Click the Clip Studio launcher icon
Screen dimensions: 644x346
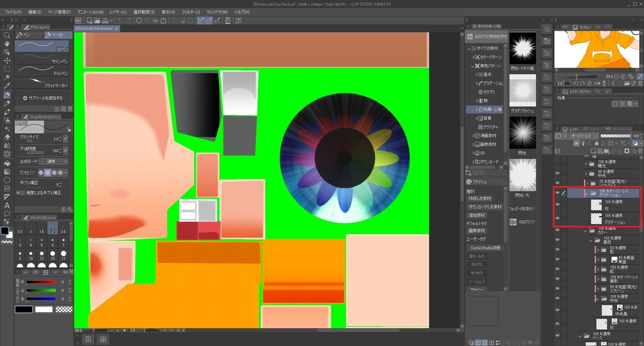[x=79, y=21]
